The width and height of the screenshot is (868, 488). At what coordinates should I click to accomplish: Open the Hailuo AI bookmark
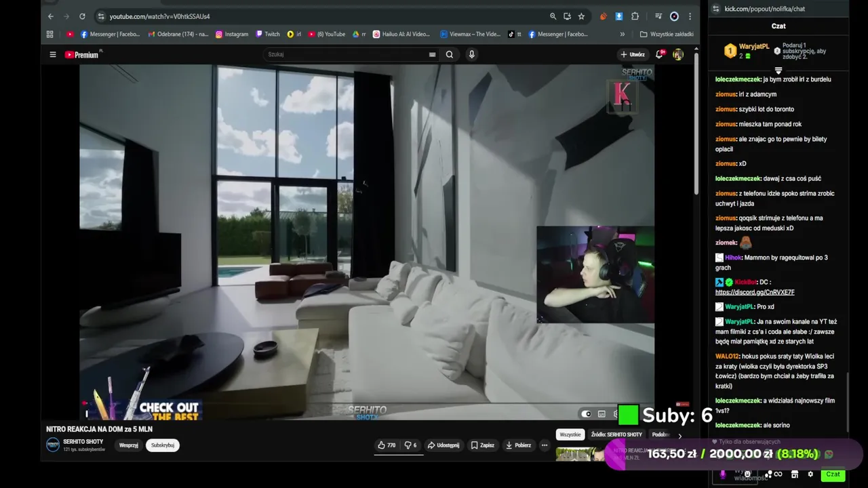pyautogui.click(x=401, y=34)
